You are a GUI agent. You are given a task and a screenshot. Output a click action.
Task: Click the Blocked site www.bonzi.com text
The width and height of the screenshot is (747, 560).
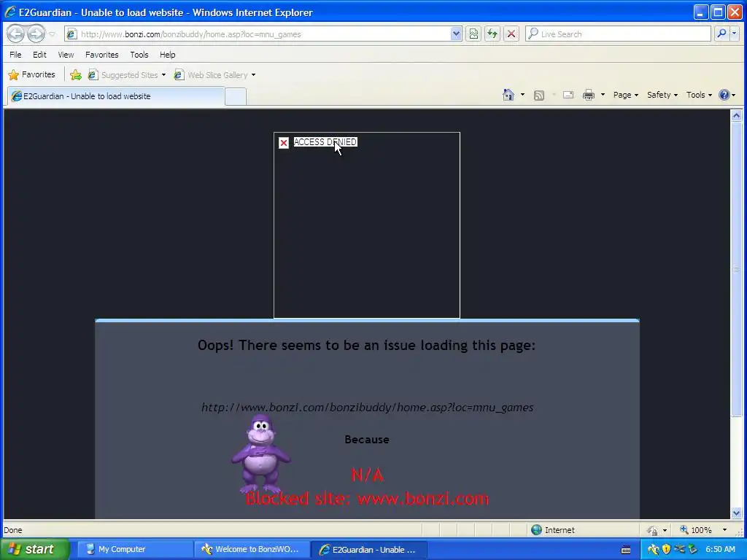[368, 499]
